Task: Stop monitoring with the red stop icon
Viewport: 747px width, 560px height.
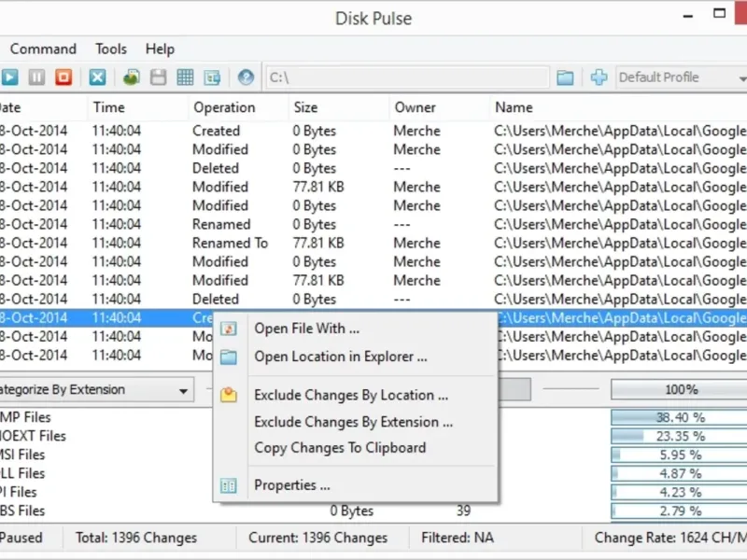Action: 63,77
